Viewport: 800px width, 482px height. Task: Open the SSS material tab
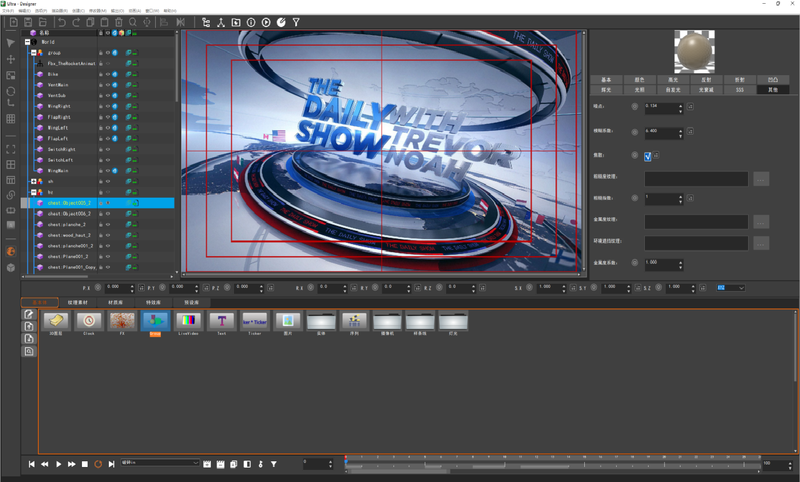[739, 90]
